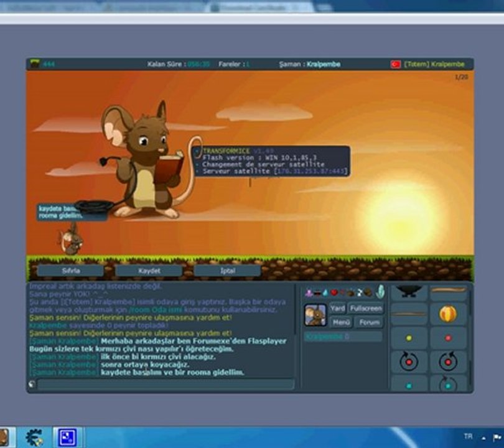Open the blue square app in taskbar
The image size is (504, 448).
point(67,437)
